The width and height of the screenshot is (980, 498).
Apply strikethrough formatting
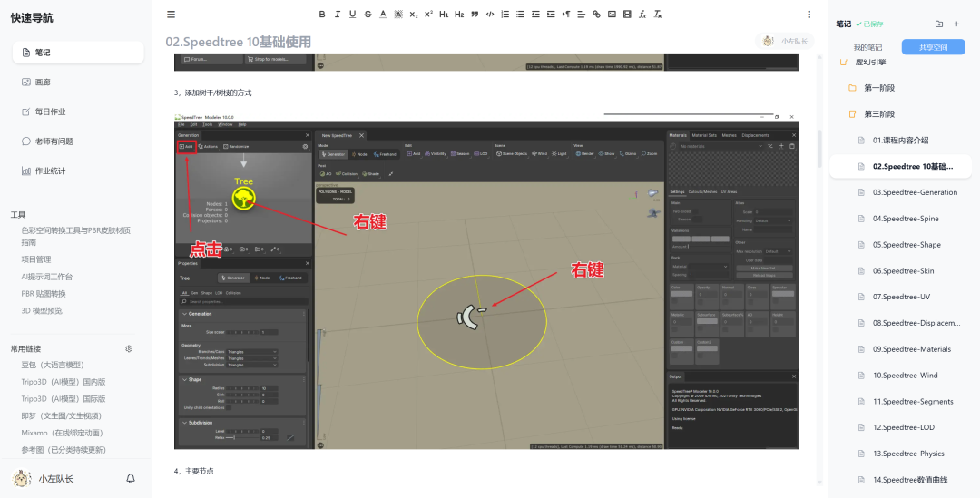pos(367,15)
